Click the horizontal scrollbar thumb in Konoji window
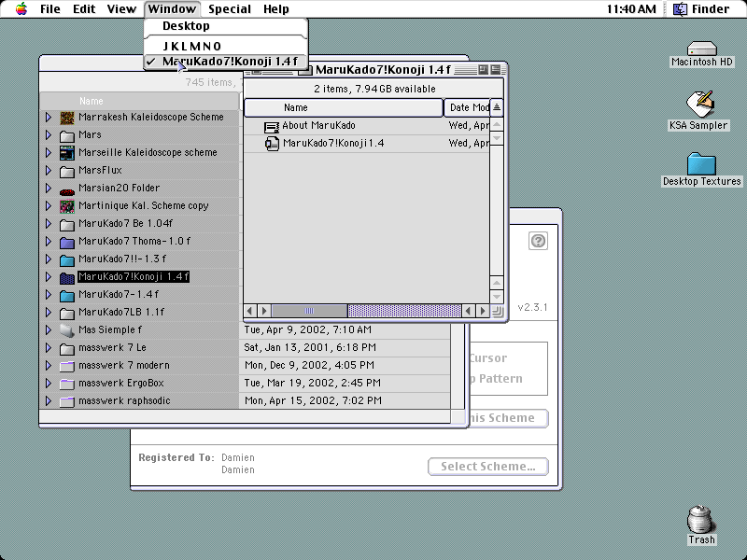The height and width of the screenshot is (560, 747). (309, 311)
